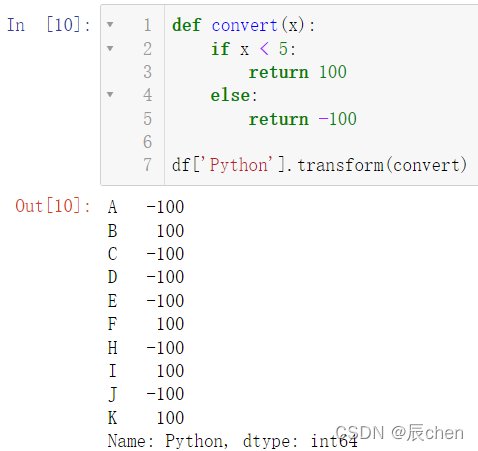The image size is (478, 451).
Task: Click line number 1 in gutter
Action: point(147,25)
